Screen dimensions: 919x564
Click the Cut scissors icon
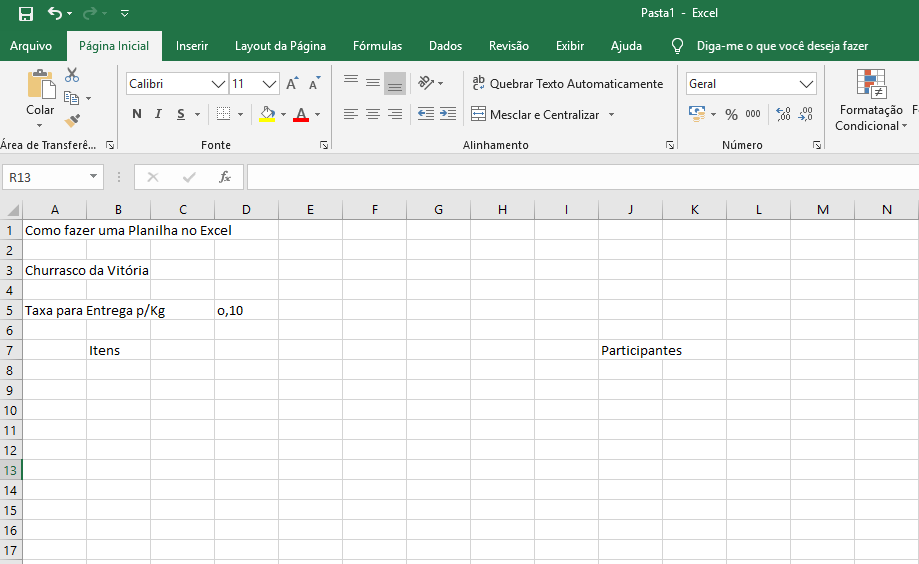pos(72,75)
